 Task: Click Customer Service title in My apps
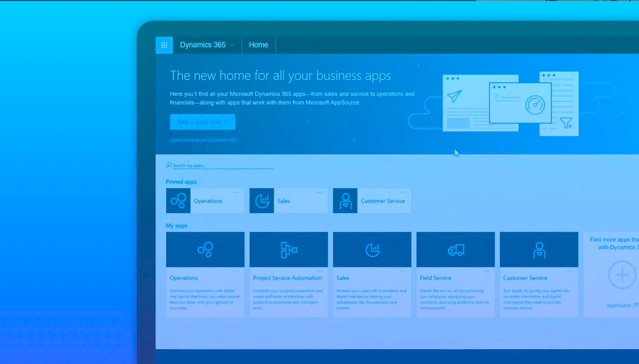pyautogui.click(x=525, y=278)
